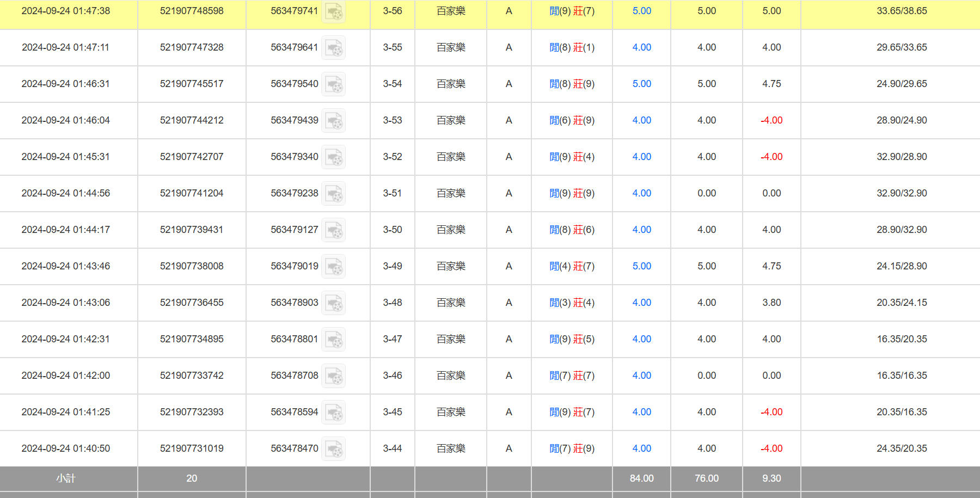Open blue 5.00 bet amount in row 3-49

click(641, 266)
